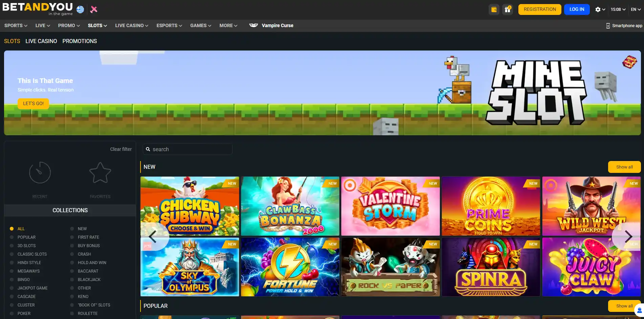Expand the MORE menu
The width and height of the screenshot is (644, 319).
pos(229,25)
